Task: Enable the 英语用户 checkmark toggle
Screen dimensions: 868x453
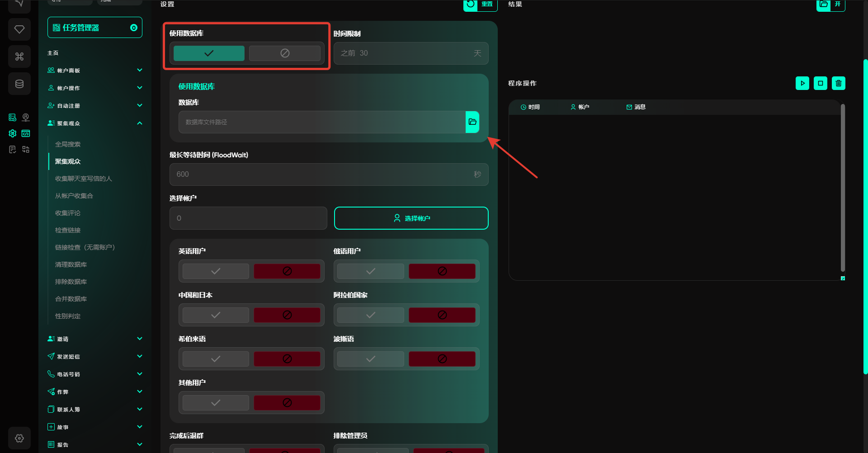Action: (x=216, y=271)
